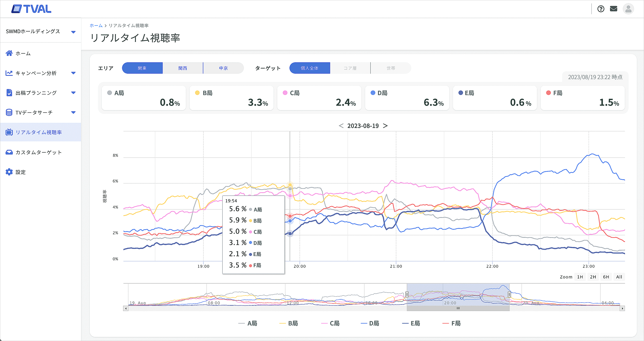Open the mail envelope icon
644x341 pixels.
[614, 9]
